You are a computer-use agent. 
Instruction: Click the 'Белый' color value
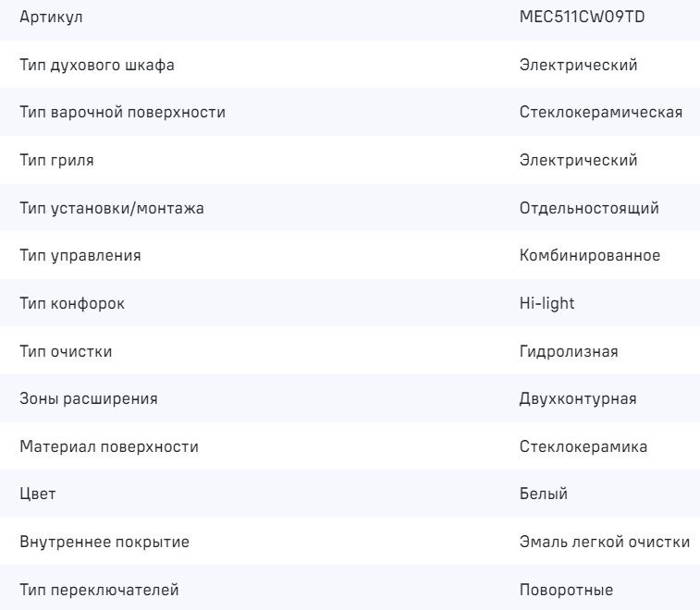544,495
